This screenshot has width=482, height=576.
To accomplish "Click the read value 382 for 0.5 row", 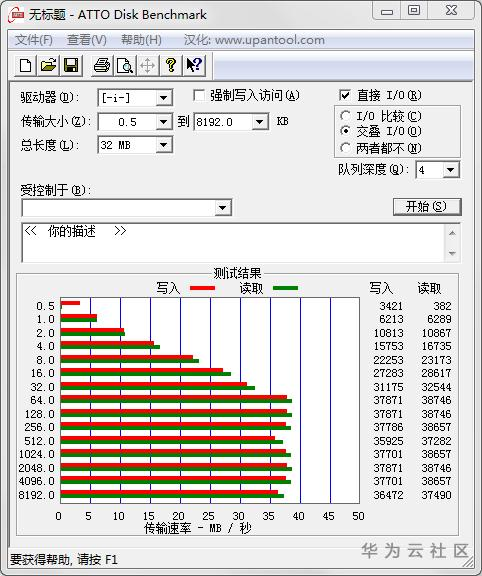I will point(442,306).
